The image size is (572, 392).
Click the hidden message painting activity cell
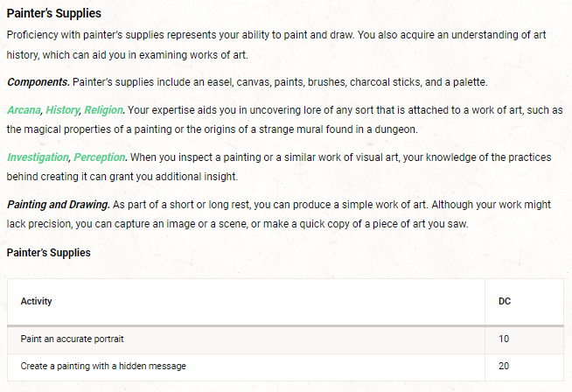coord(103,366)
